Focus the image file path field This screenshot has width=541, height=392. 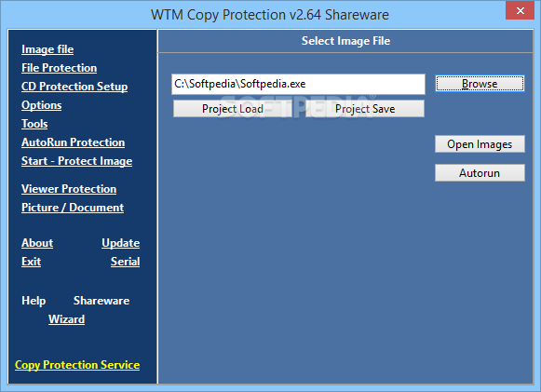coord(298,84)
